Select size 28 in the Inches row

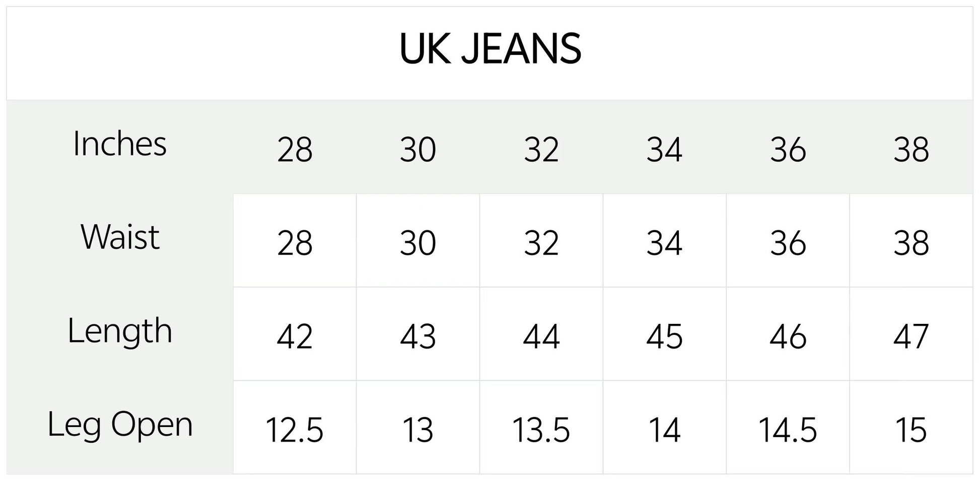tap(295, 150)
